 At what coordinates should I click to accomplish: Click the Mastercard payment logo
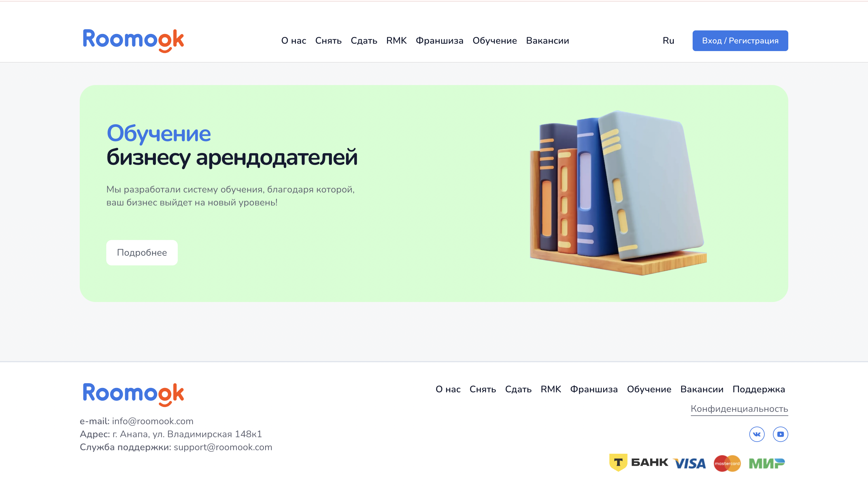click(727, 463)
